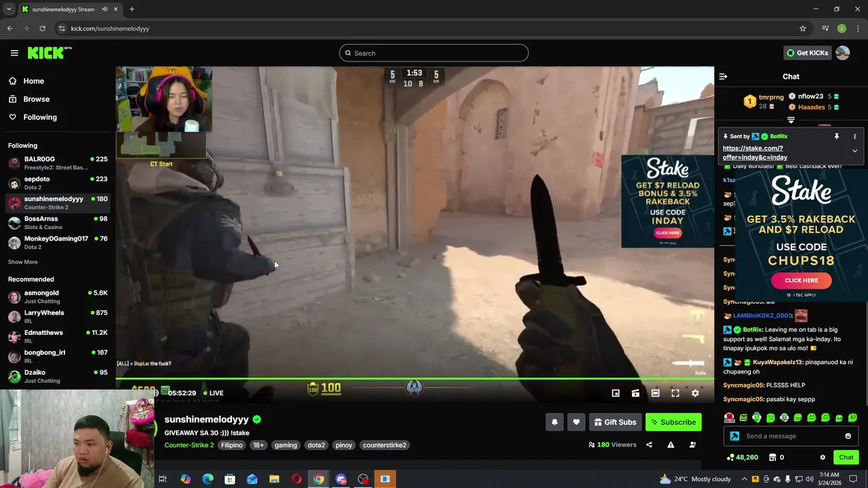Viewport: 868px width, 488px height.
Task: Click the chat message input
Action: (791, 436)
